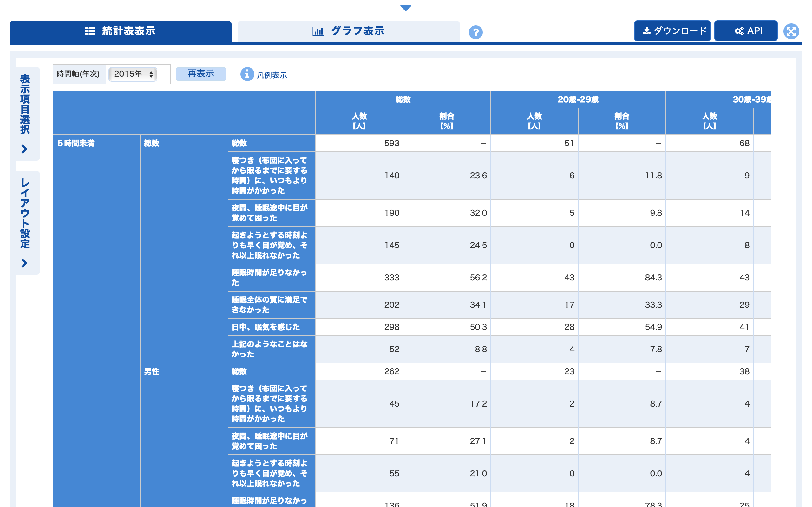Screen dimensions: 812x507
Task: Click the fullscreen expand icon
Action: coord(791,31)
